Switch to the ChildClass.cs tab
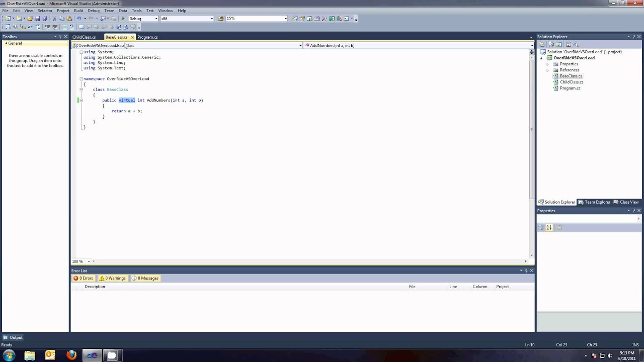The height and width of the screenshot is (362, 644). (84, 37)
